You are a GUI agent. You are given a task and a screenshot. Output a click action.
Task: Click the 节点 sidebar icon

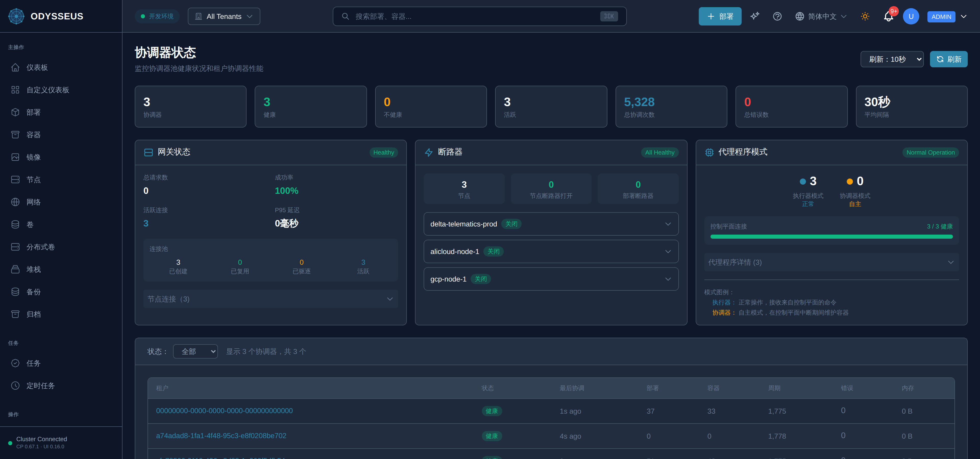point(15,179)
